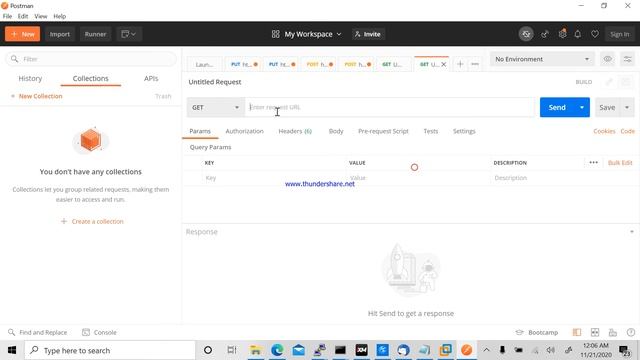Click the comments icon near BUILD

tap(626, 82)
